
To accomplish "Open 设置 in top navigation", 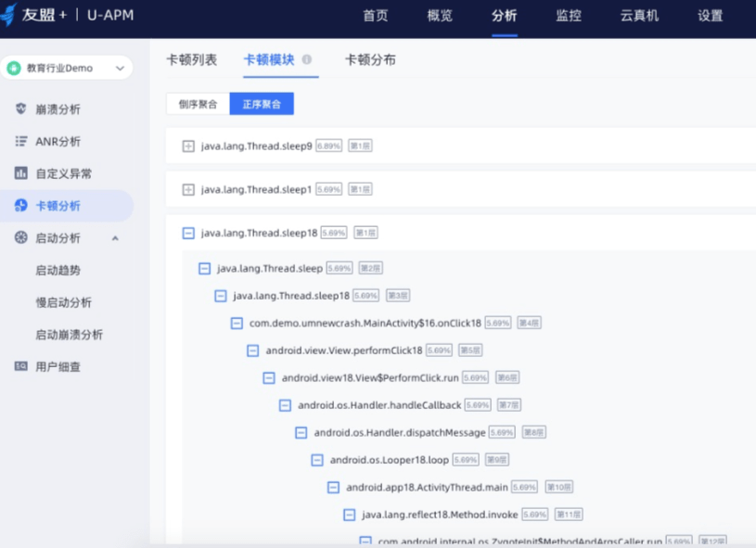I will click(x=711, y=16).
